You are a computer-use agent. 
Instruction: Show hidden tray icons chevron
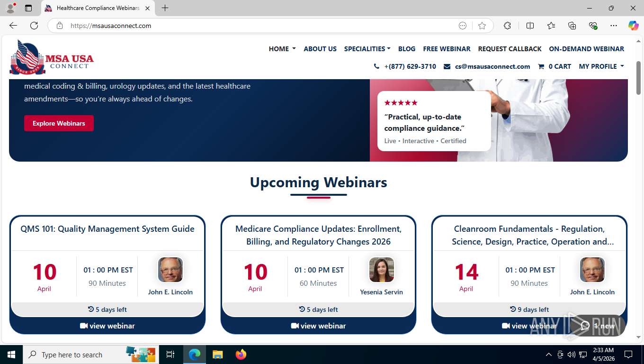pos(549,355)
